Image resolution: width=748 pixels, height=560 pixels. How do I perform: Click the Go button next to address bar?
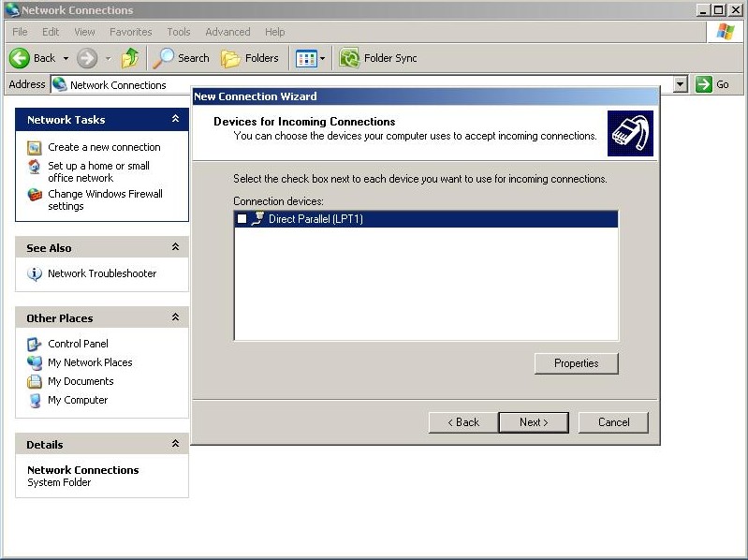[712, 85]
